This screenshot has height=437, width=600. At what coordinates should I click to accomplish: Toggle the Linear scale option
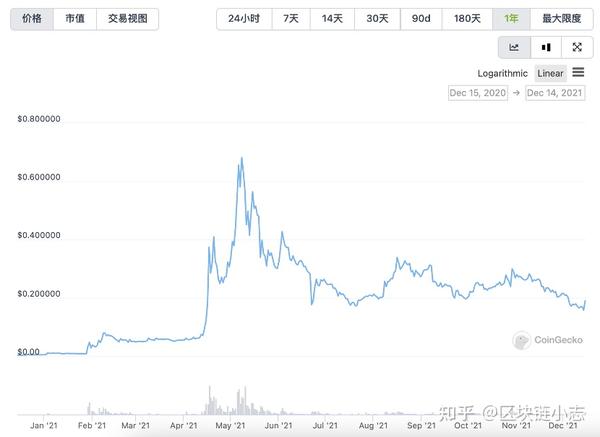pos(550,73)
